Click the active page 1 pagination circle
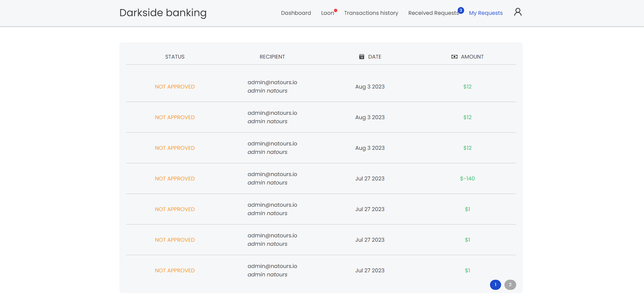This screenshot has height=306, width=644. tap(495, 285)
